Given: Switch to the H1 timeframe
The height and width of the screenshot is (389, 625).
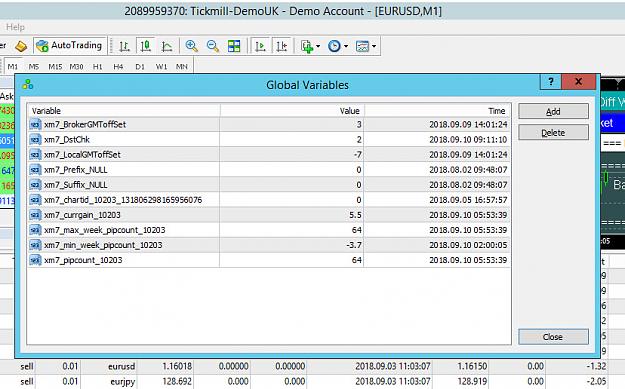Looking at the screenshot, I should click(x=98, y=67).
